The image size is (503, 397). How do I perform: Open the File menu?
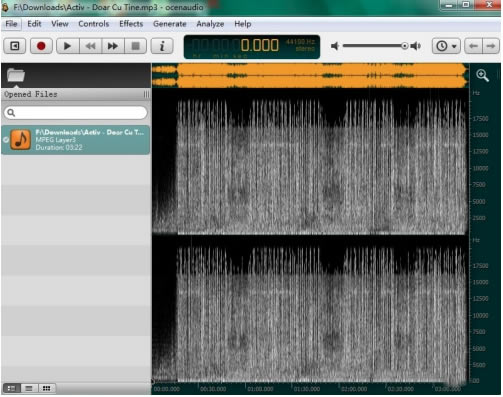pyautogui.click(x=11, y=24)
